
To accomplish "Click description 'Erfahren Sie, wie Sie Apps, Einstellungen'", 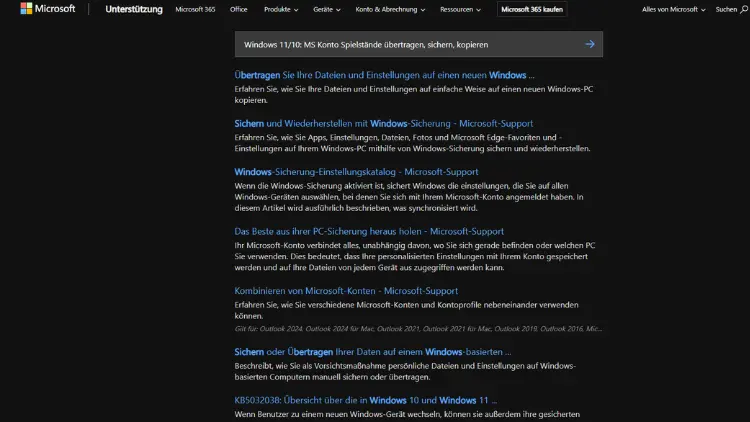I will 412,143.
